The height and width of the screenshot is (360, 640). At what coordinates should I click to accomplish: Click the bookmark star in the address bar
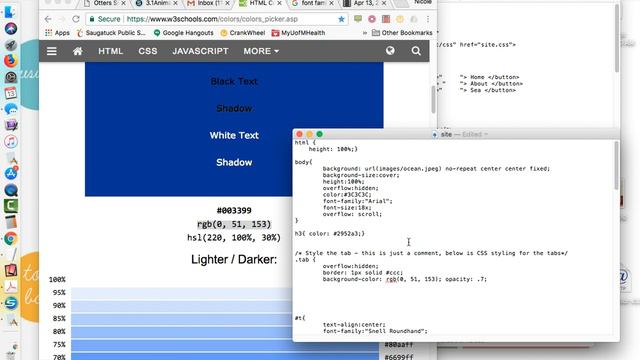click(x=341, y=19)
